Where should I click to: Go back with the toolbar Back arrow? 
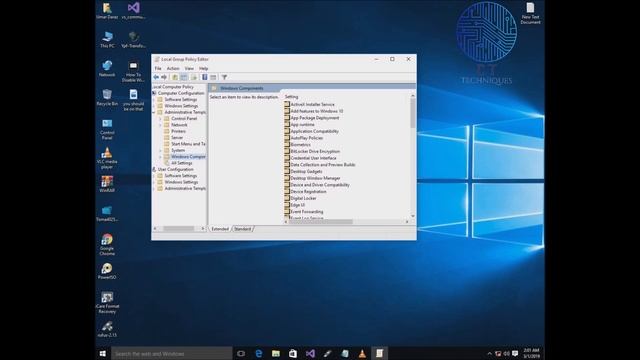(156, 77)
